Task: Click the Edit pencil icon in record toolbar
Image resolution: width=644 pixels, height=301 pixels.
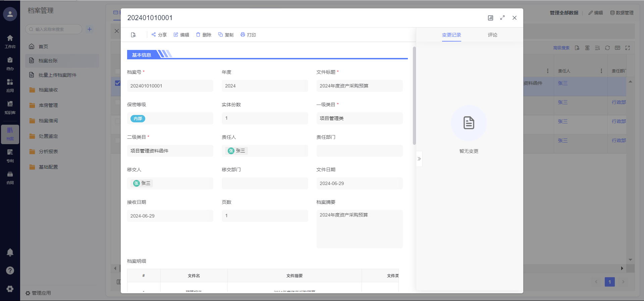Action: coord(176,35)
